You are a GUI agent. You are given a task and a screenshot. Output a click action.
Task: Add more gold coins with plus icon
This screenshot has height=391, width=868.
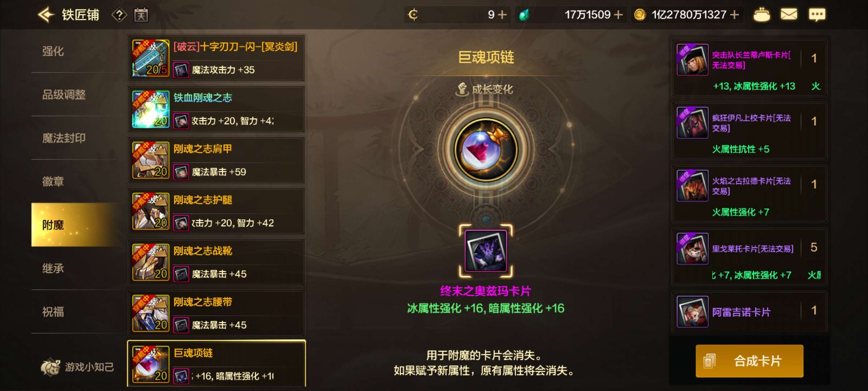coord(735,15)
